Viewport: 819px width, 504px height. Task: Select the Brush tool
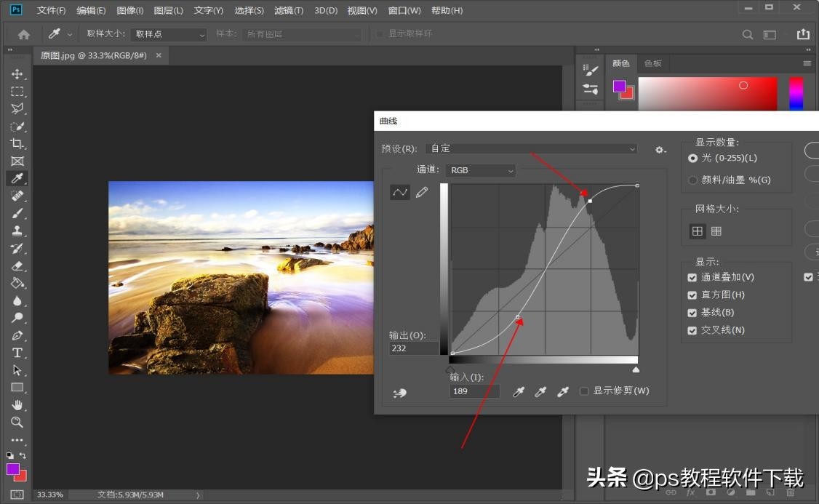point(17,213)
